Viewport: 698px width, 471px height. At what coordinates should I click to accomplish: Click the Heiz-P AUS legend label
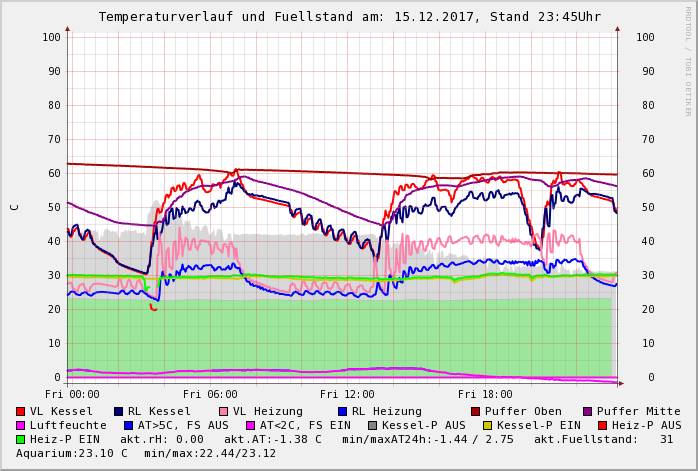pyautogui.click(x=646, y=426)
